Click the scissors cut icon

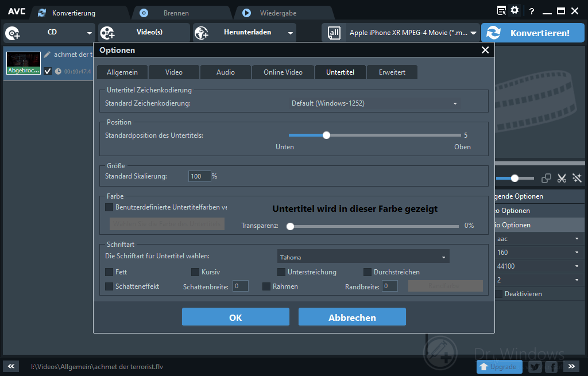562,178
